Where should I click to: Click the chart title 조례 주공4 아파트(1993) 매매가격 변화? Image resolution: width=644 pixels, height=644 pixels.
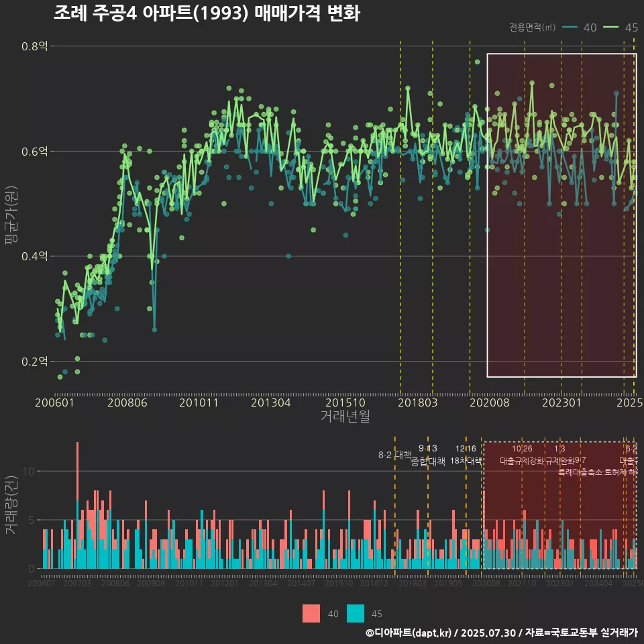pyautogui.click(x=207, y=13)
